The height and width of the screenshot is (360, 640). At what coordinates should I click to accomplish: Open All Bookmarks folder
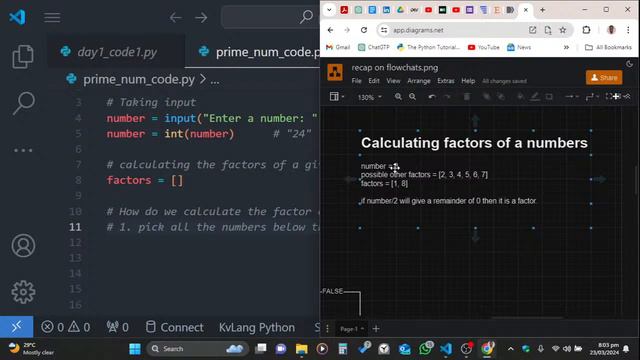(608, 47)
